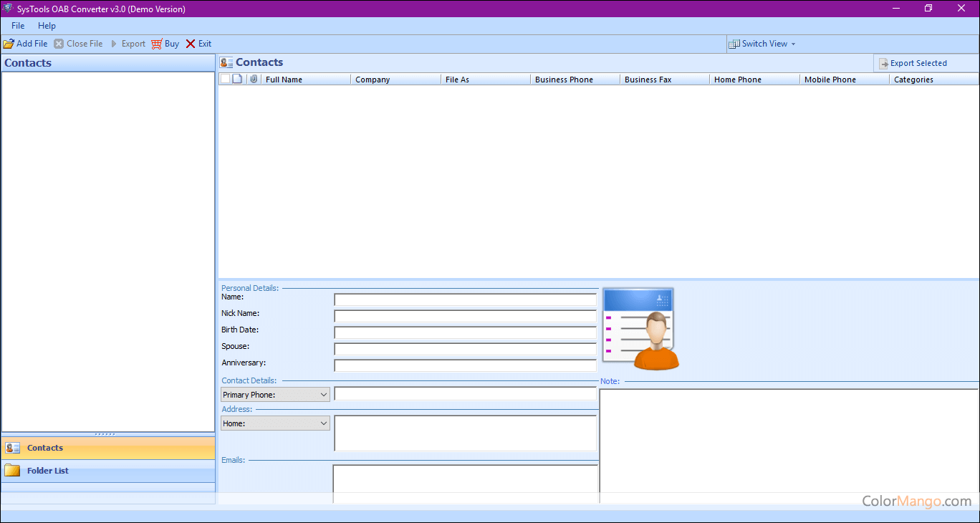Open the Switch View dropdown
Screen dimensions: 980x523
[763, 44]
